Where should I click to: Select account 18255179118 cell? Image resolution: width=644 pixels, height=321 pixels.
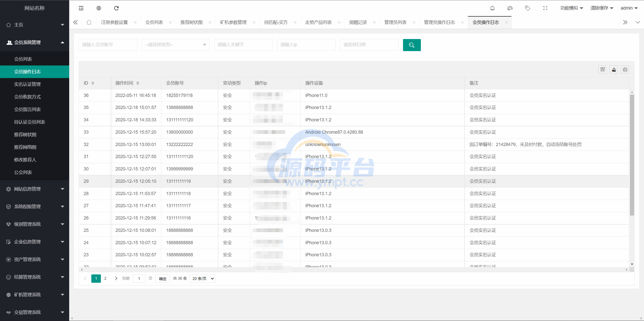(189, 95)
